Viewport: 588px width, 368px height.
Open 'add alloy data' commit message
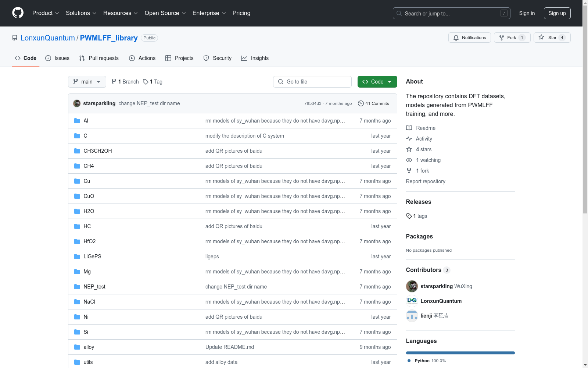(221, 362)
